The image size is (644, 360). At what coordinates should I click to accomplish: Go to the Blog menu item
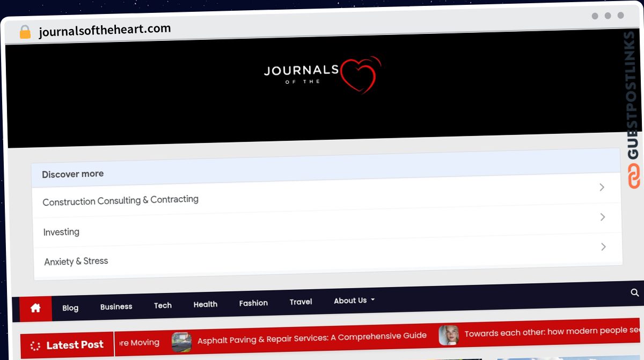point(70,308)
